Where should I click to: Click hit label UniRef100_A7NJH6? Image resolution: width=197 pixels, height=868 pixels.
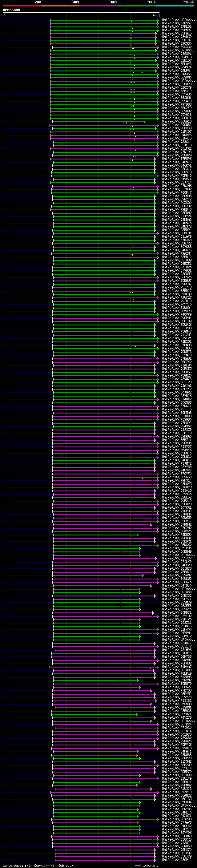click(x=177, y=186)
